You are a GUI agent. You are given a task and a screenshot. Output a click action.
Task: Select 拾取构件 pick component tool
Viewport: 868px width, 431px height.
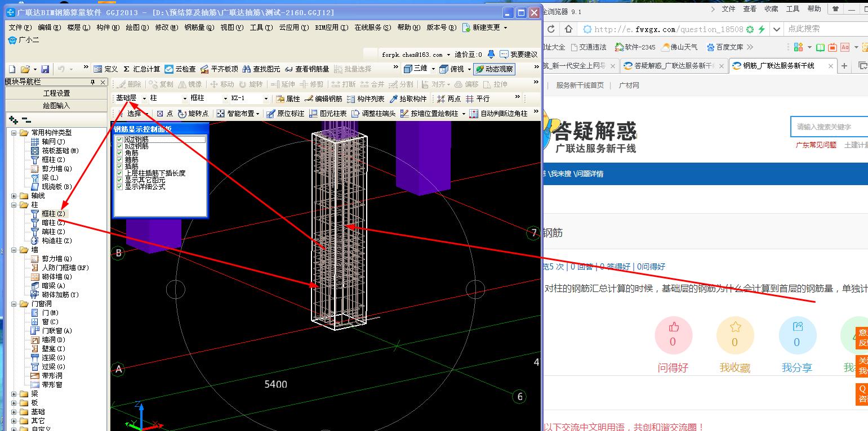click(x=408, y=98)
